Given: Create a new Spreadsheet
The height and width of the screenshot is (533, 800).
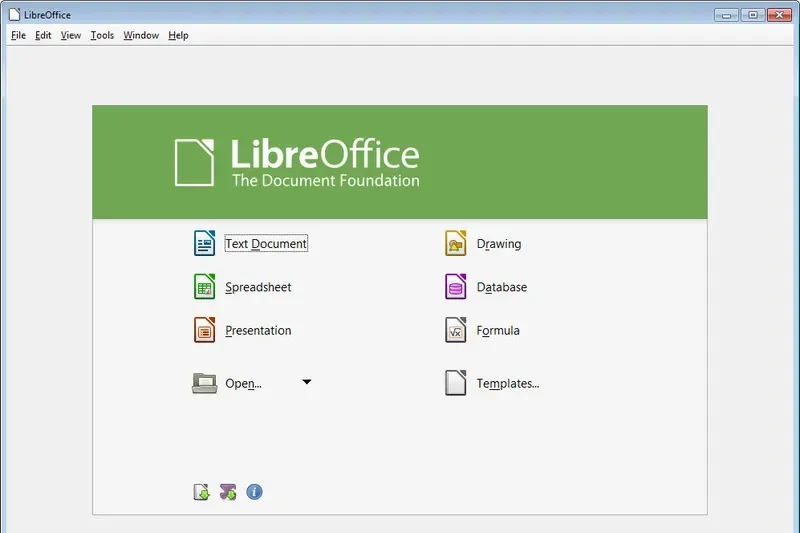Looking at the screenshot, I should point(258,287).
